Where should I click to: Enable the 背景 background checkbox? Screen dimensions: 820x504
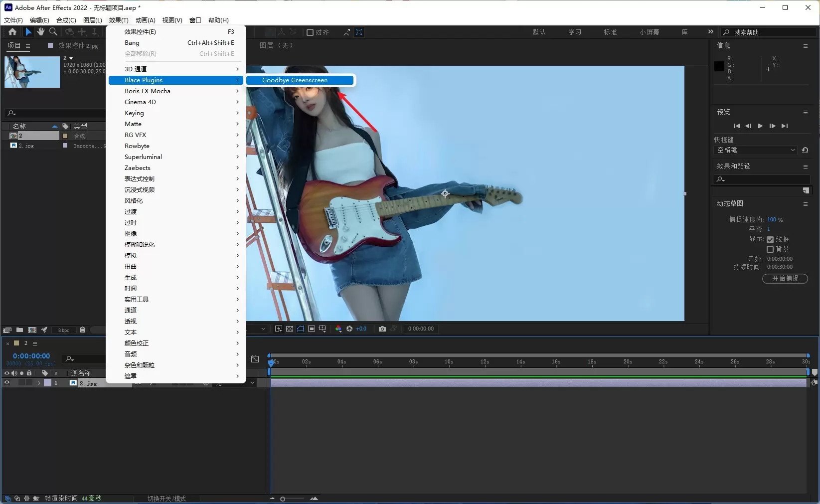[x=770, y=249]
